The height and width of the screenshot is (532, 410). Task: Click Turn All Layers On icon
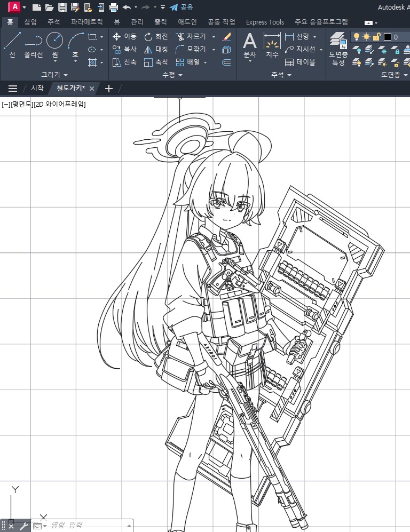click(x=357, y=62)
